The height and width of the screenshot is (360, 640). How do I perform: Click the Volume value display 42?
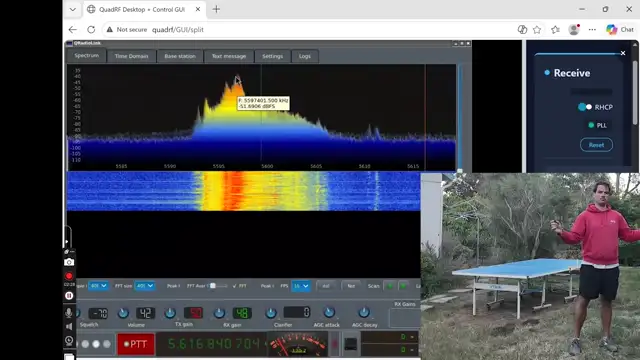pos(145,313)
